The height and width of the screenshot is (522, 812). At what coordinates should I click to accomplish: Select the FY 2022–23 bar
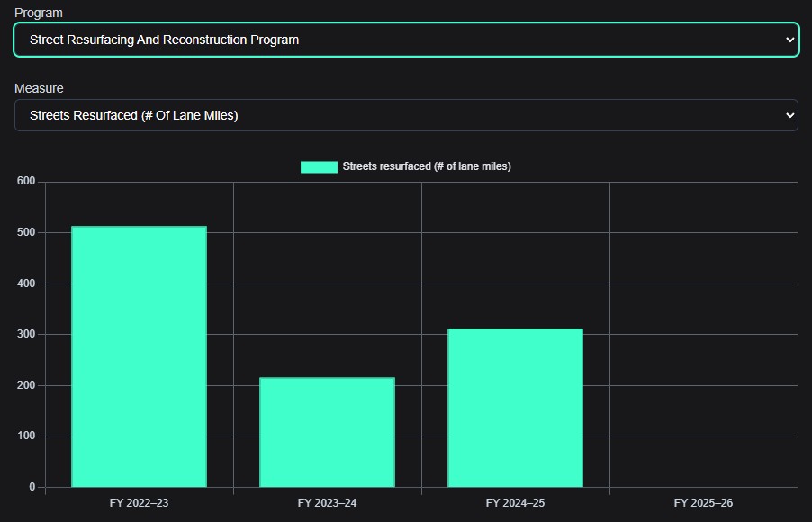pos(139,356)
